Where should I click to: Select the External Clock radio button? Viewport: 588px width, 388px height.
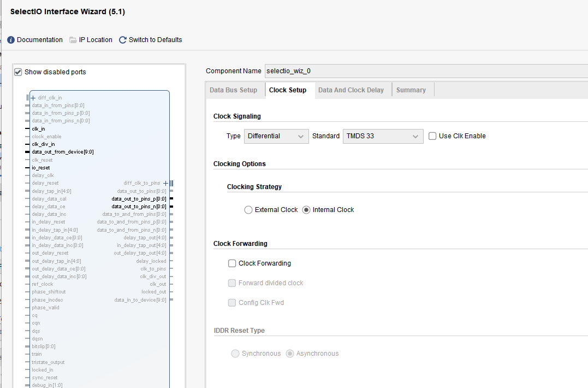pos(248,210)
